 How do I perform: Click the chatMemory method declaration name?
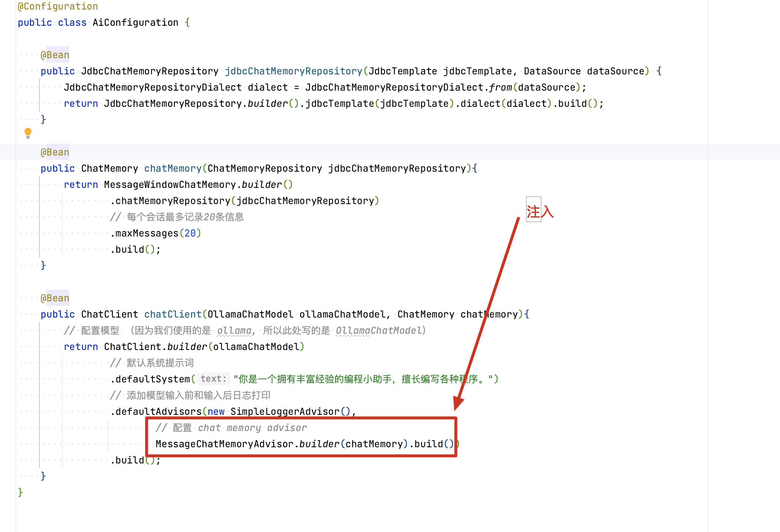tap(173, 168)
